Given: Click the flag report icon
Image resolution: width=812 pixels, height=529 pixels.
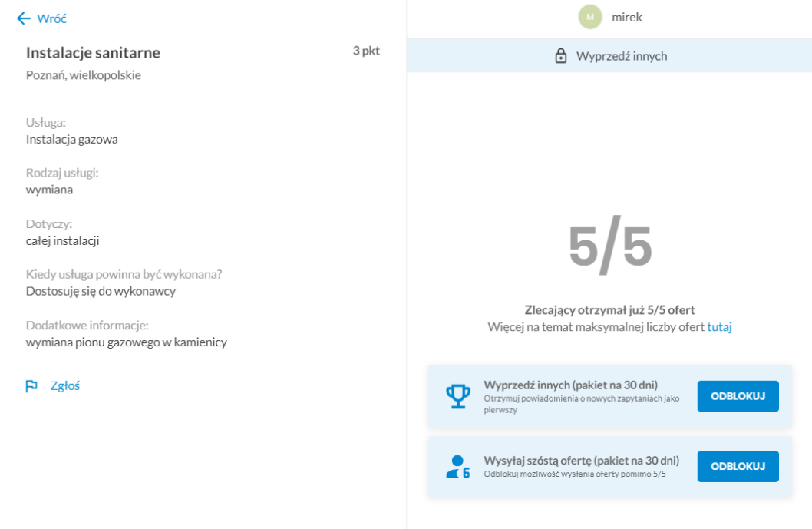Looking at the screenshot, I should tap(31, 386).
